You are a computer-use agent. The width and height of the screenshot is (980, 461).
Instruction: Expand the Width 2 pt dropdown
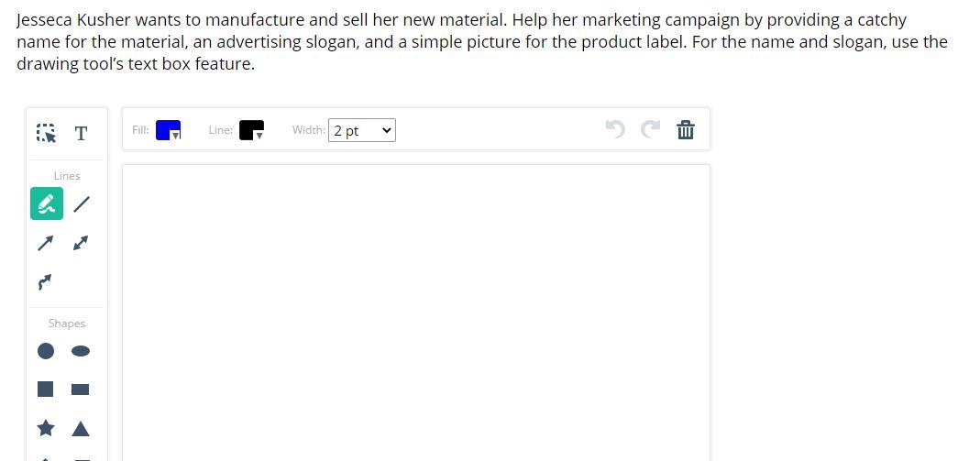(x=362, y=130)
